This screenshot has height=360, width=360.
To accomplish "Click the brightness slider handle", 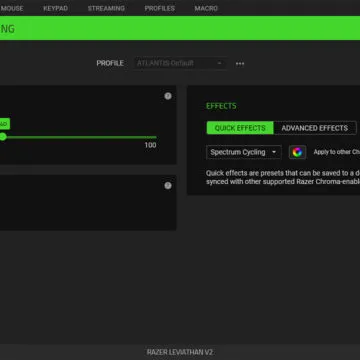I will point(3,137).
